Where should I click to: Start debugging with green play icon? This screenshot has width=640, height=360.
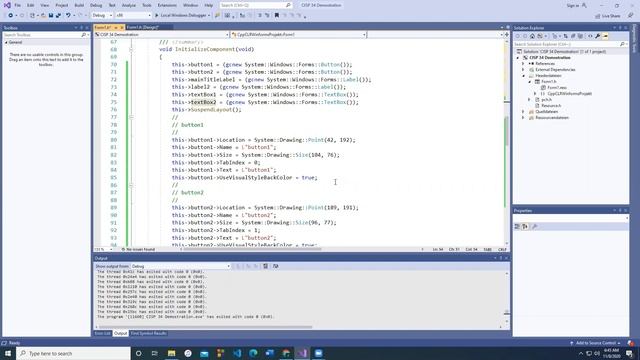tap(156, 16)
